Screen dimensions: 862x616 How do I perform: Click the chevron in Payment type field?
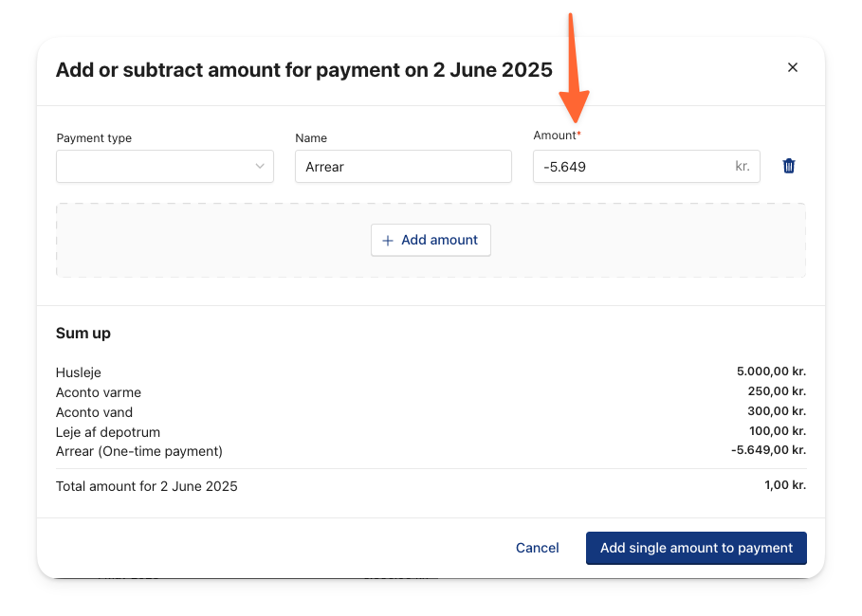pyautogui.click(x=260, y=166)
